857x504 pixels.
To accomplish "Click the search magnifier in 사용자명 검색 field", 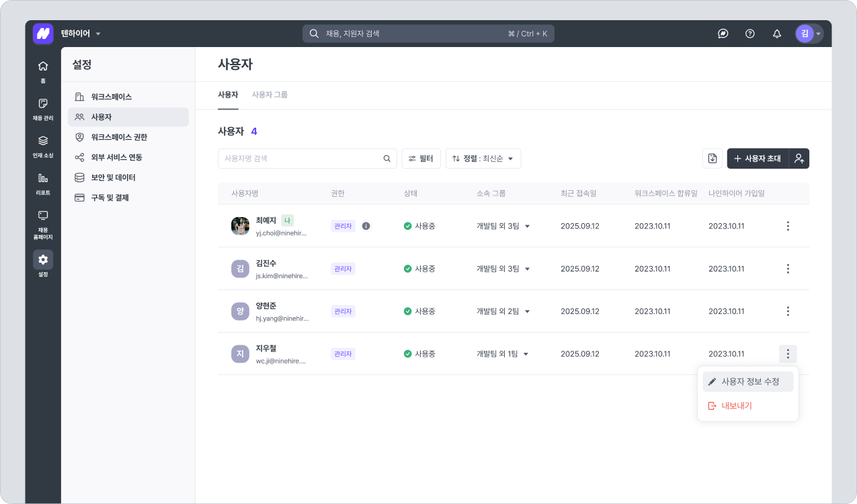I will pyautogui.click(x=387, y=159).
